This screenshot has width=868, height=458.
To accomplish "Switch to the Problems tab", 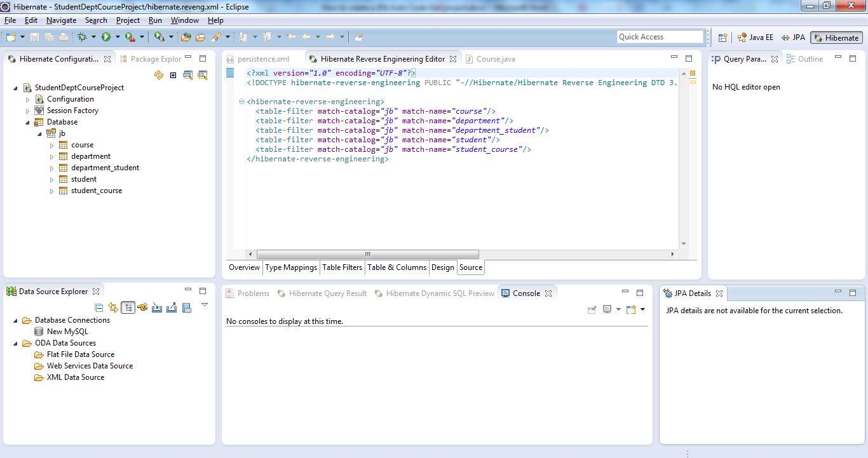I will click(248, 293).
